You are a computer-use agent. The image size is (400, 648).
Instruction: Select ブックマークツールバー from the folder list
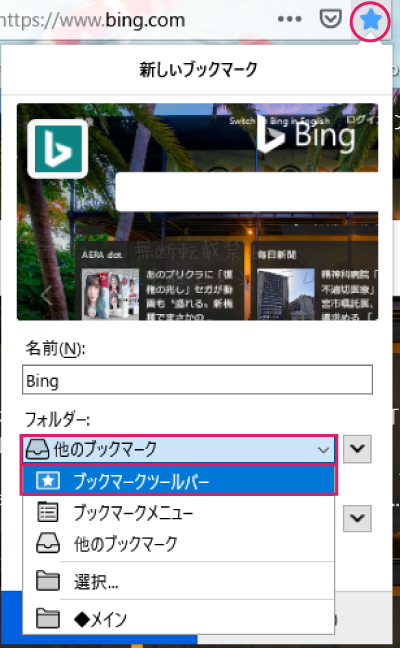pos(179,481)
